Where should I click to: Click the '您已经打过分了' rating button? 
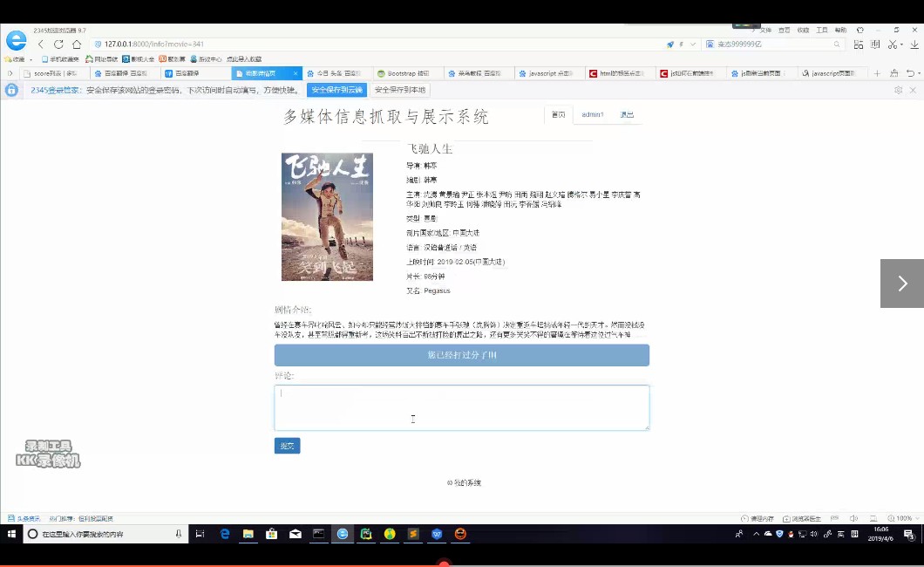tap(462, 355)
